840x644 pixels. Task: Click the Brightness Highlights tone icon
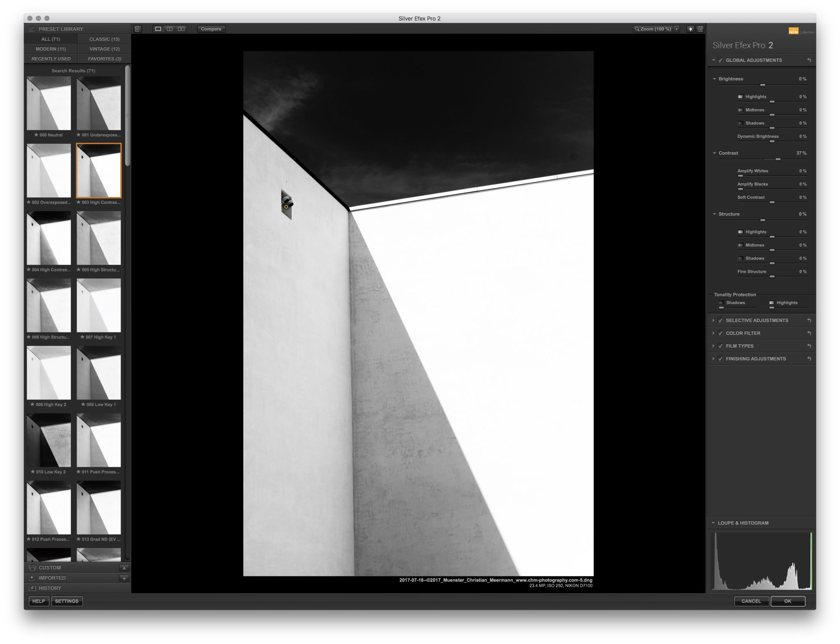[740, 97]
